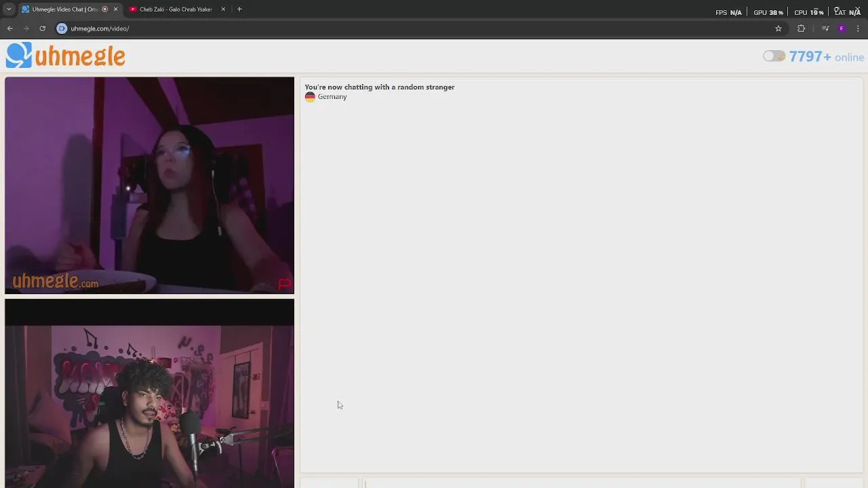Click the recording indicator on Uhmegle tab

(105, 9)
